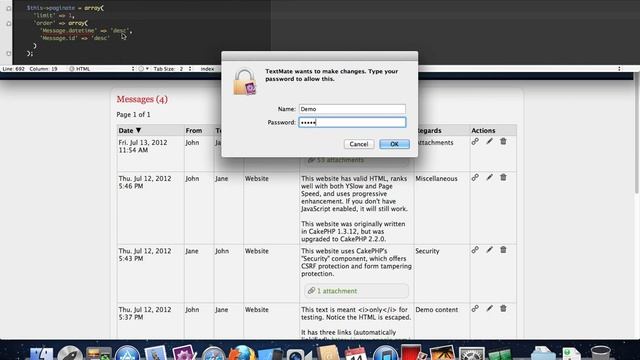Delete the Miscellaneous message via trash icon
Viewport: 640px width, 360px height.
pyautogui.click(x=503, y=177)
